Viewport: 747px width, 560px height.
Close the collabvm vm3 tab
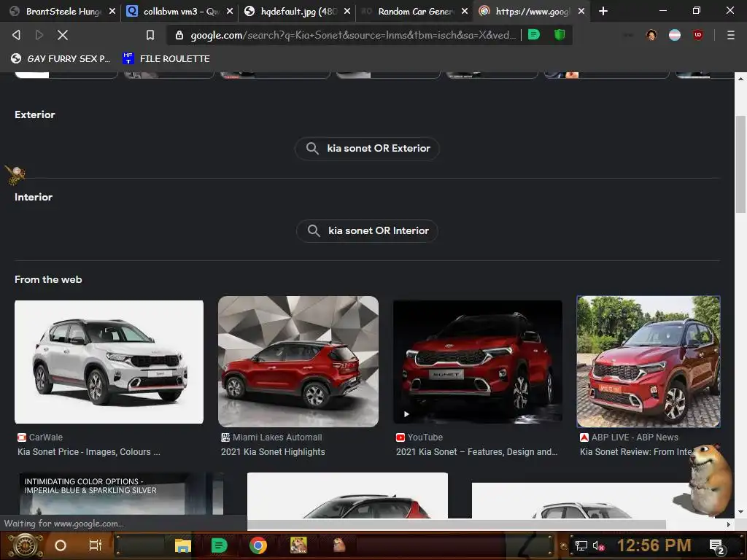pos(230,11)
